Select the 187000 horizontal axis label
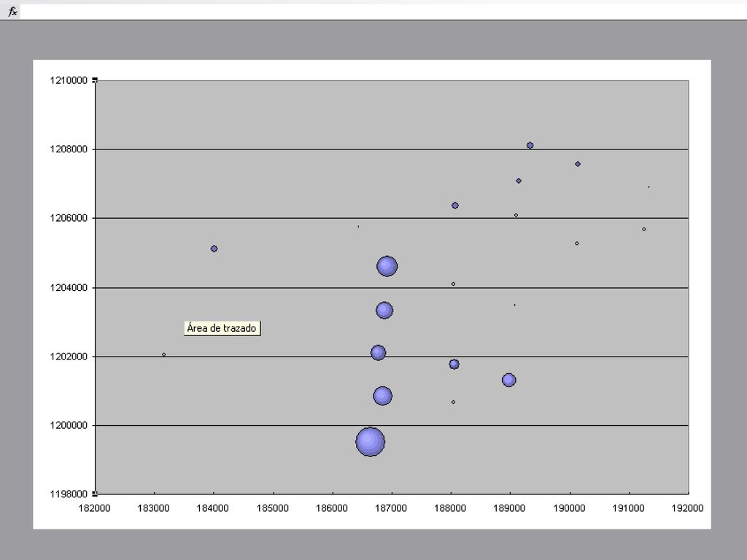This screenshot has height=560, width=747. (x=391, y=508)
